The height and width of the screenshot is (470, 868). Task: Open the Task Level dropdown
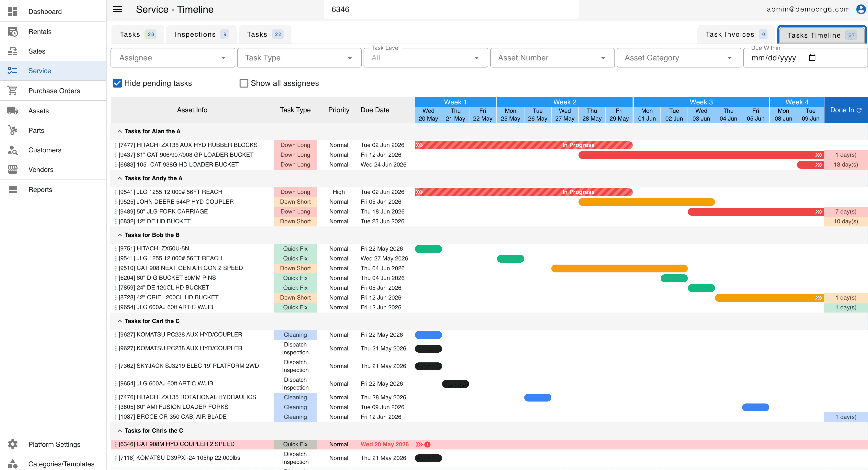[426, 58]
